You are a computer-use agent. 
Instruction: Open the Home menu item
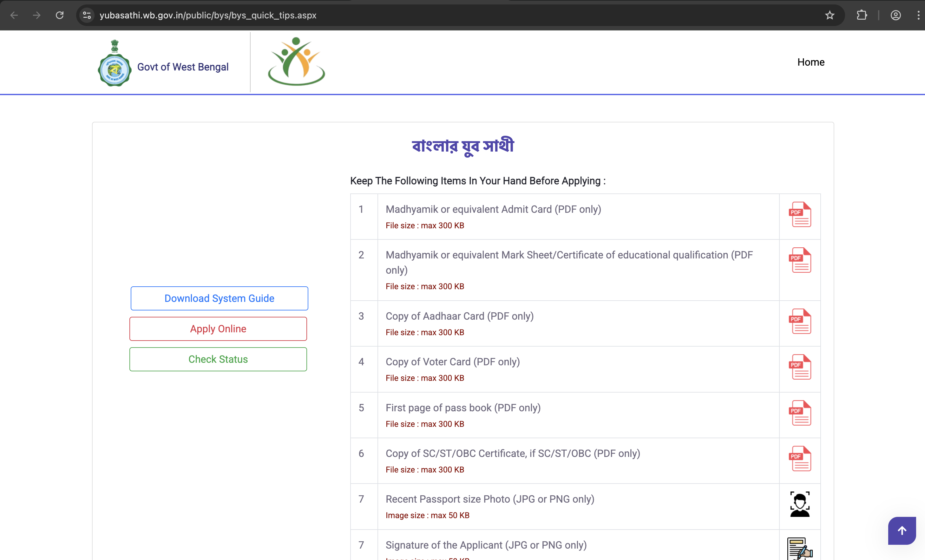click(x=810, y=62)
